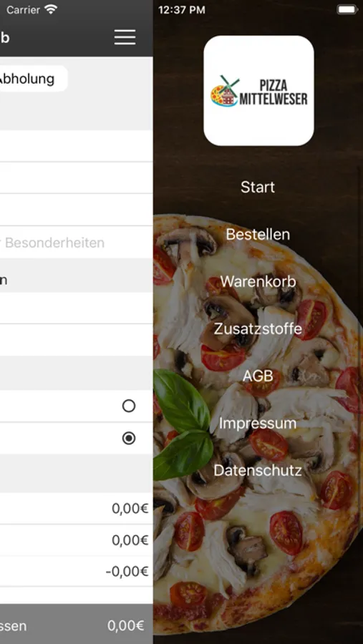The height and width of the screenshot is (644, 363).
Task: Select the filled lower radio button
Action: click(x=129, y=438)
